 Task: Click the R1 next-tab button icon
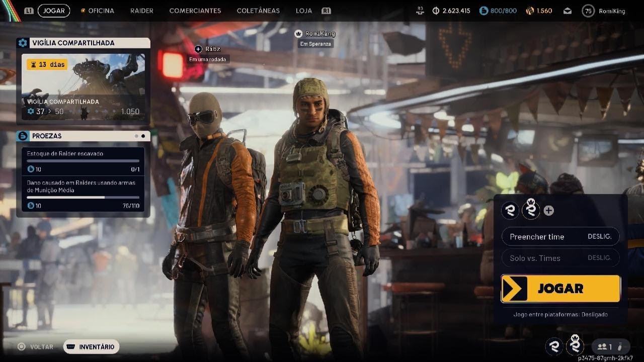(x=326, y=11)
